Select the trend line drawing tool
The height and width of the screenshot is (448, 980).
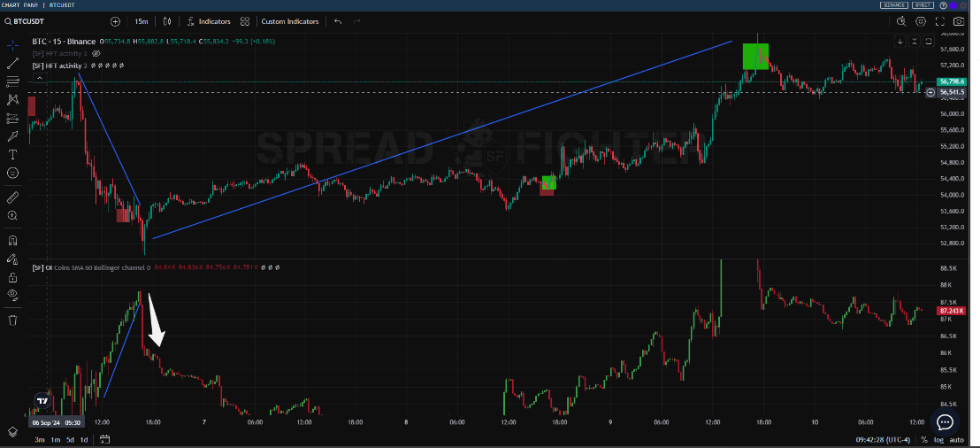[x=12, y=63]
